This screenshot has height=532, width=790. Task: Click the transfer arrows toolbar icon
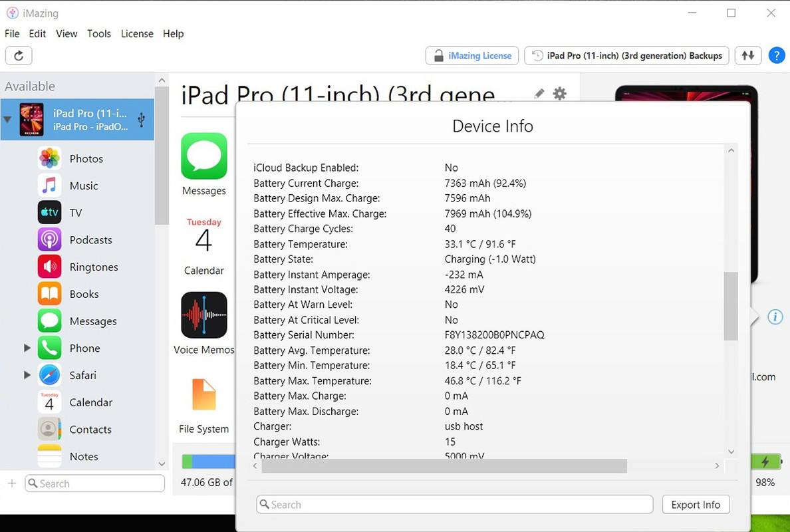748,55
